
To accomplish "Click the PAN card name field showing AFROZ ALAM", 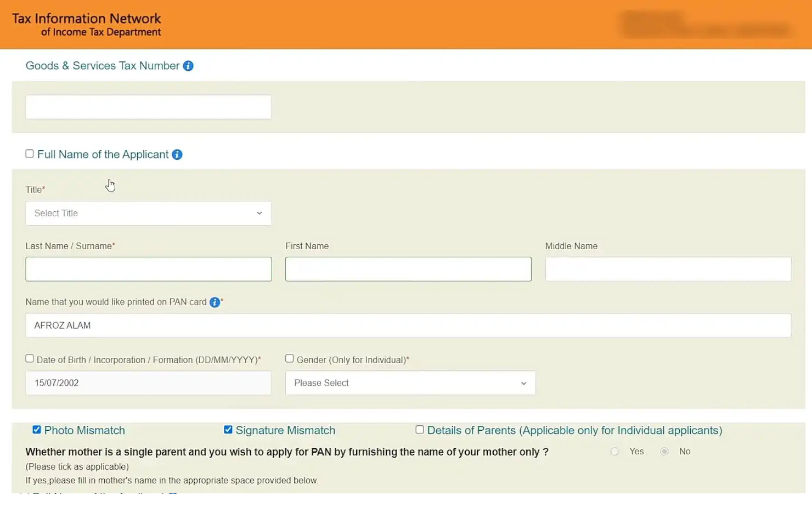I will [x=408, y=325].
